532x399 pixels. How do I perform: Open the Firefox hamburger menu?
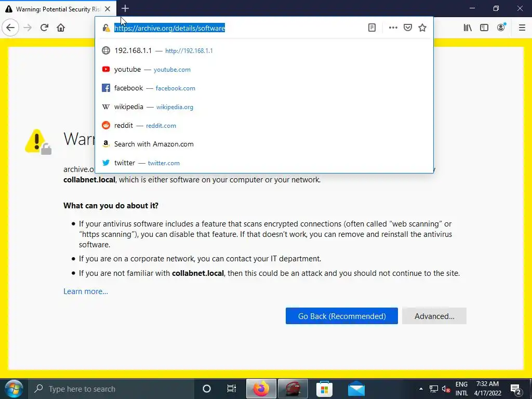[522, 28]
